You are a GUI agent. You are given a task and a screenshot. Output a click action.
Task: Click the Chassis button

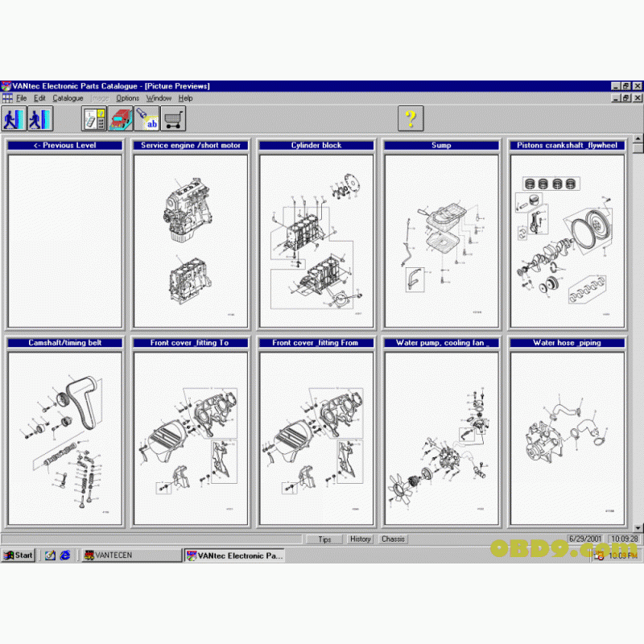(393, 539)
